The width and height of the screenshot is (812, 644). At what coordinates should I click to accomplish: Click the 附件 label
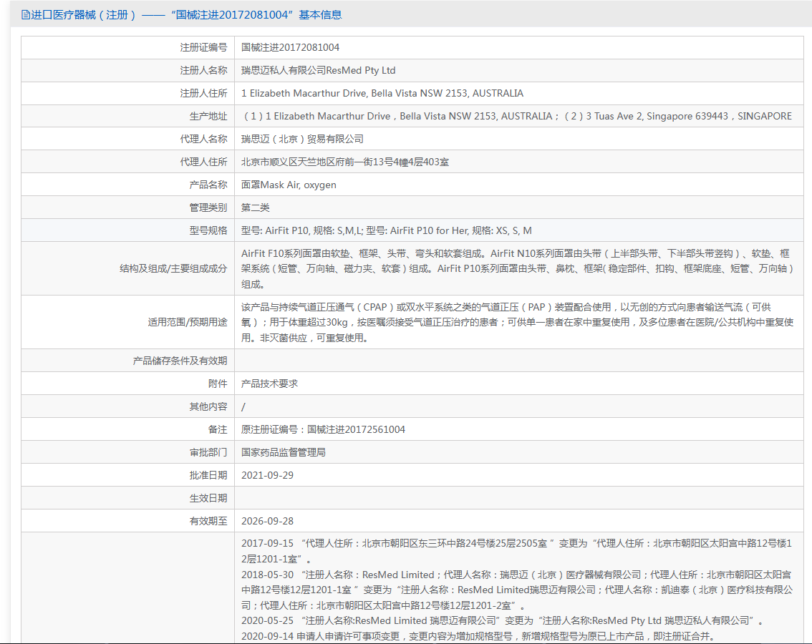coord(218,384)
